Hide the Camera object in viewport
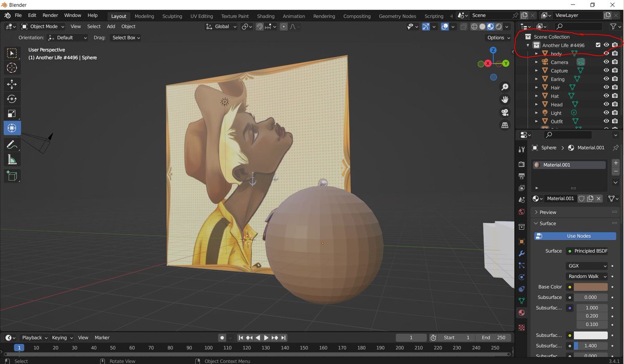This screenshot has height=364, width=624. 606,62
